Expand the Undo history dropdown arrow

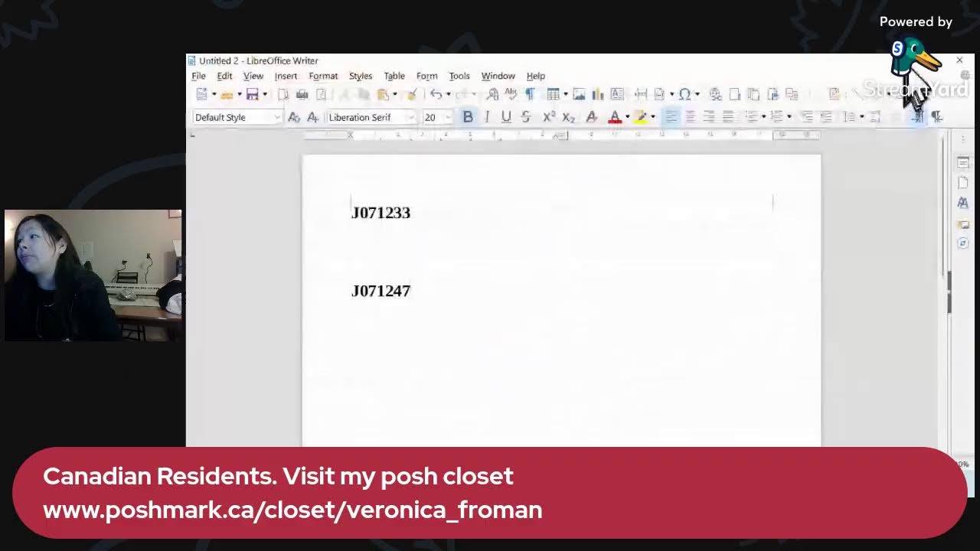[x=448, y=94]
